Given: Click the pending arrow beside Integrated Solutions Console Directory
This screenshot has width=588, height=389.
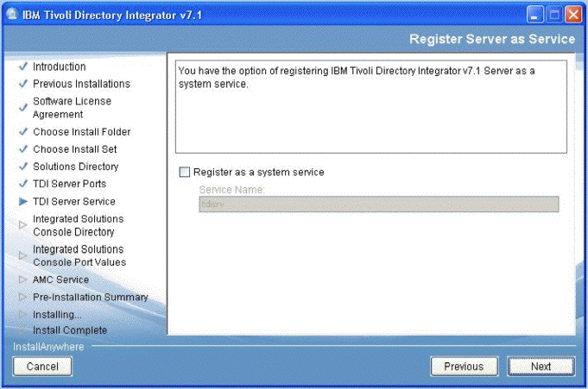Looking at the screenshot, I should click(x=22, y=225).
